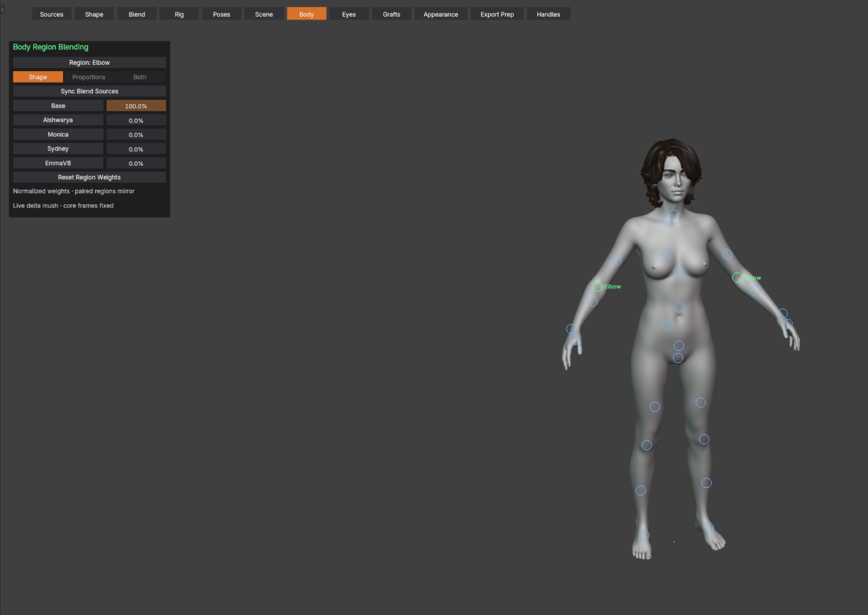868x615 pixels.
Task: Select the active Body tab
Action: (x=307, y=14)
